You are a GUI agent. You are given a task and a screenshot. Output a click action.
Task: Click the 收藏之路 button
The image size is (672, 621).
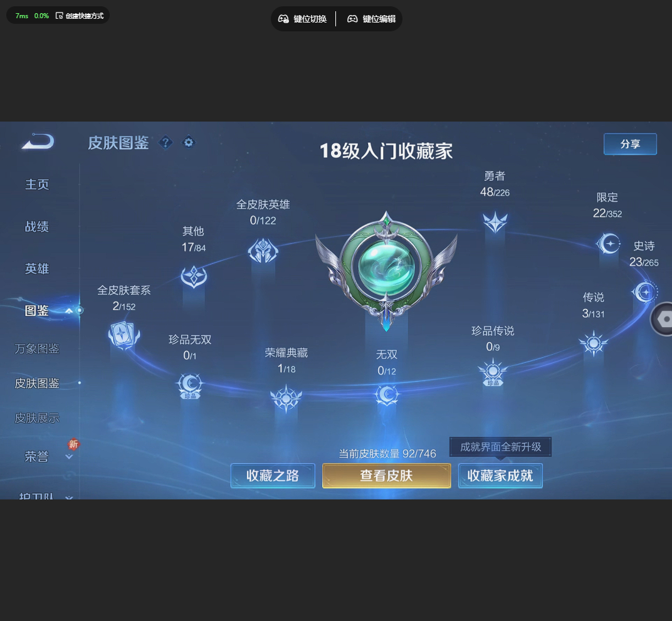(x=273, y=476)
